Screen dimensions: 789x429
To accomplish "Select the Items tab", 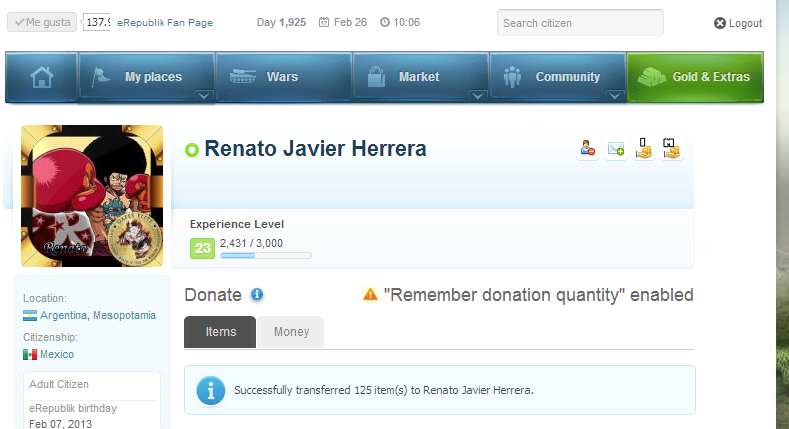I will [220, 332].
